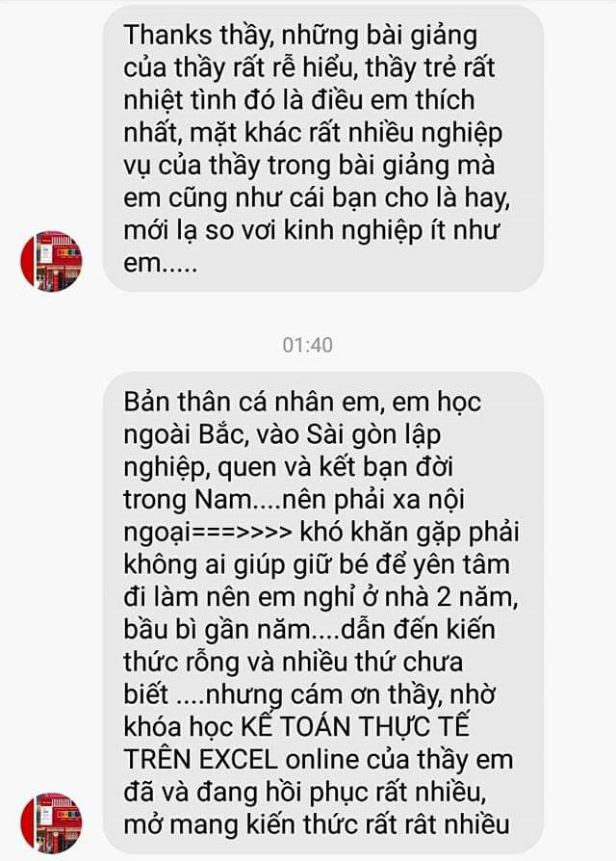This screenshot has width=616, height=861.
Task: Open sender avatar beside first message
Action: (52, 261)
